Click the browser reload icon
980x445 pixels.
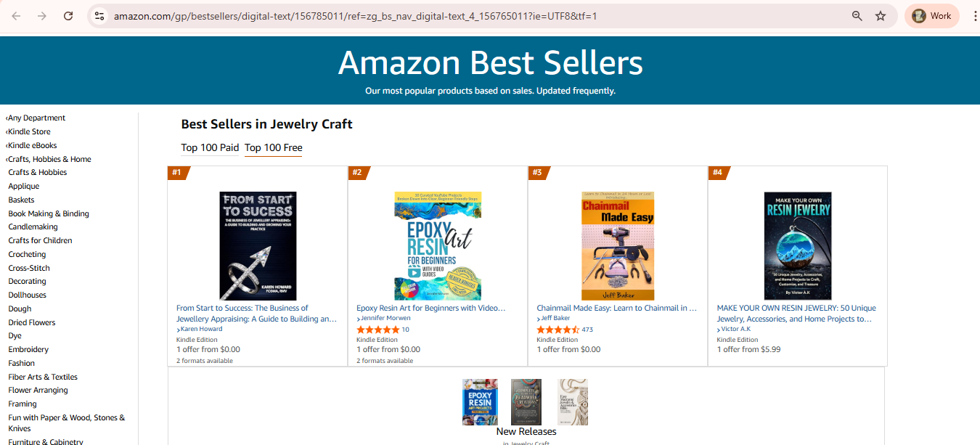(x=68, y=16)
